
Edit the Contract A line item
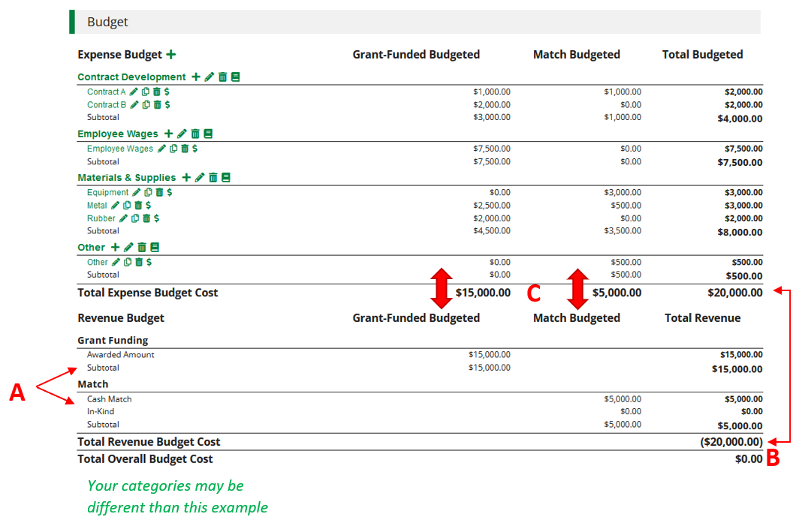point(134,92)
